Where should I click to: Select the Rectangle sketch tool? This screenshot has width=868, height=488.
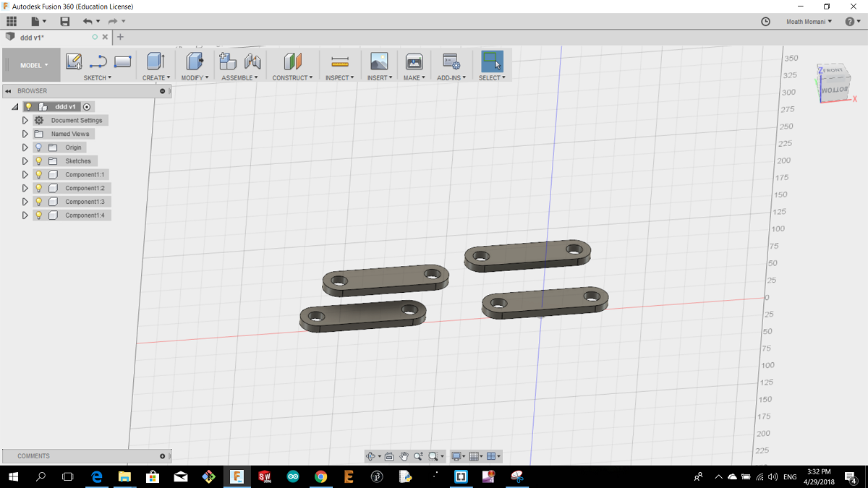click(x=123, y=61)
